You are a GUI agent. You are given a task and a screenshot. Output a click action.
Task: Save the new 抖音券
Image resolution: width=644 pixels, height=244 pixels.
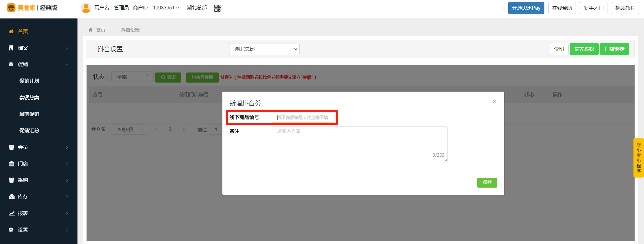click(487, 183)
